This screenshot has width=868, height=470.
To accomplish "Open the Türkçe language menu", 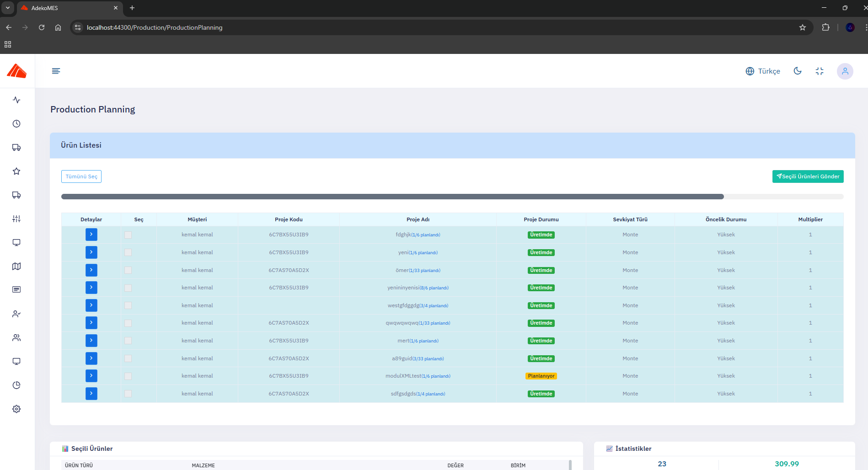I will (x=763, y=71).
